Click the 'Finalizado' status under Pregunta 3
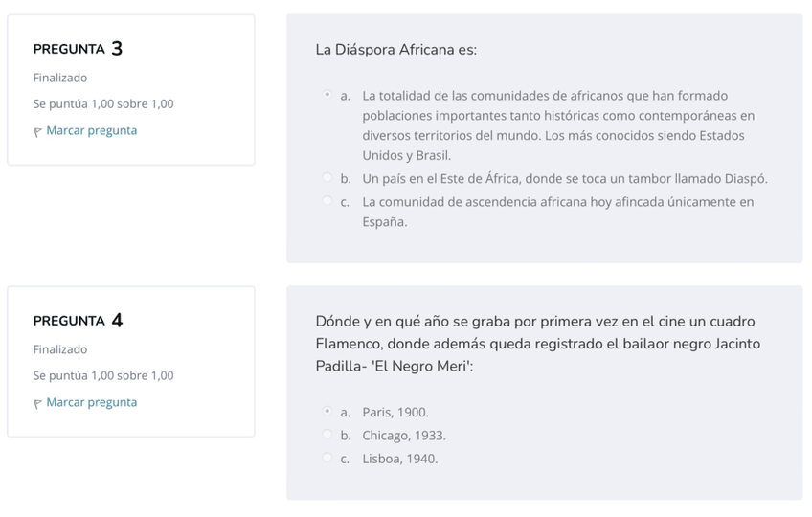 pyautogui.click(x=60, y=78)
